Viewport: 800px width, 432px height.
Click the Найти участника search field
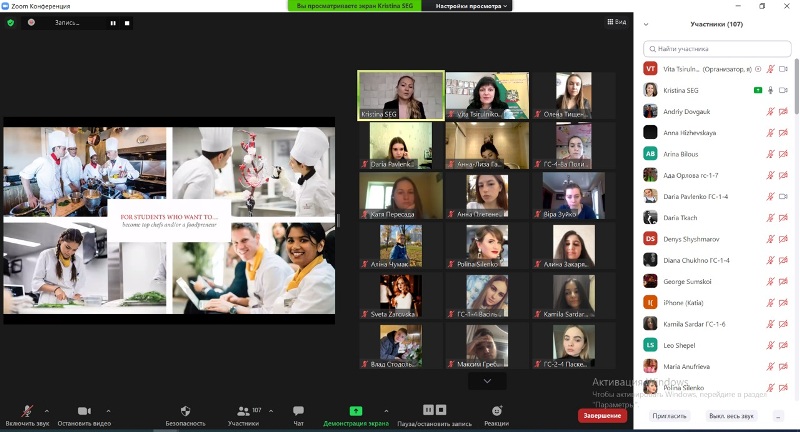point(717,49)
